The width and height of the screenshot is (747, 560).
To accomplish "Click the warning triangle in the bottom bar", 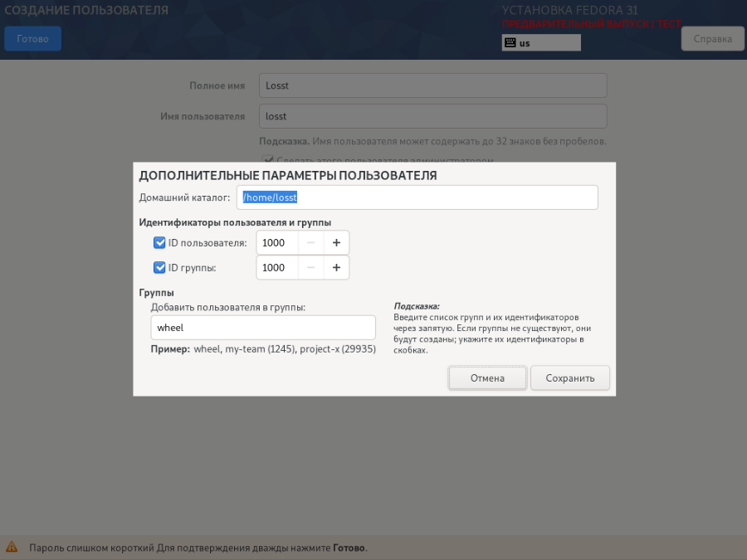I will coord(12,548).
